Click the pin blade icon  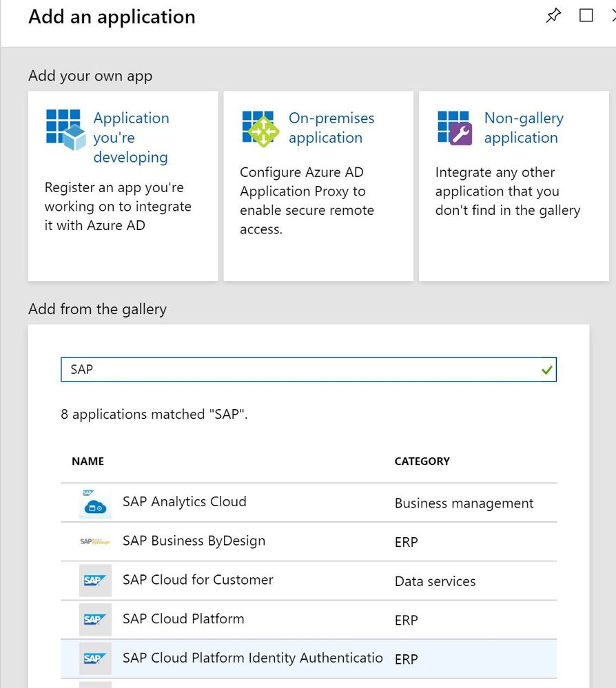(x=553, y=16)
